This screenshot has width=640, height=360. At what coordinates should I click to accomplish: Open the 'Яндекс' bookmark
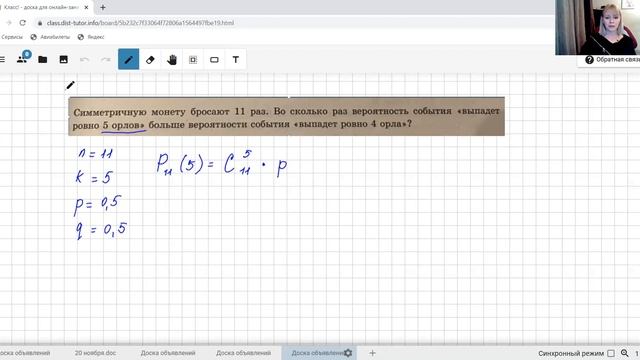91,37
